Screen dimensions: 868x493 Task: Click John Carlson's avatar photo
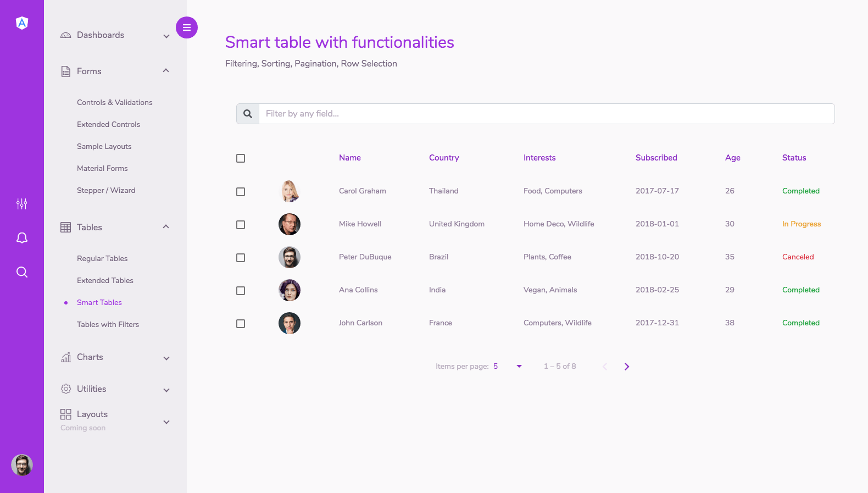(x=290, y=323)
